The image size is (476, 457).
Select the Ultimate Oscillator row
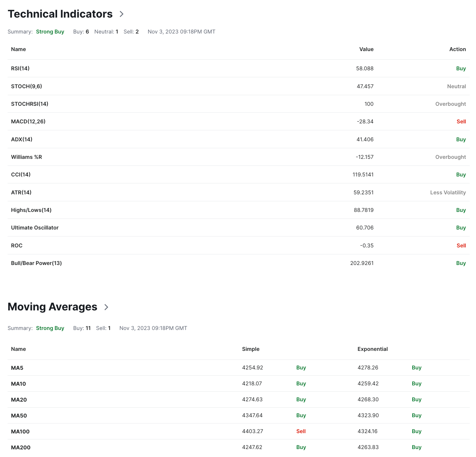click(x=238, y=228)
